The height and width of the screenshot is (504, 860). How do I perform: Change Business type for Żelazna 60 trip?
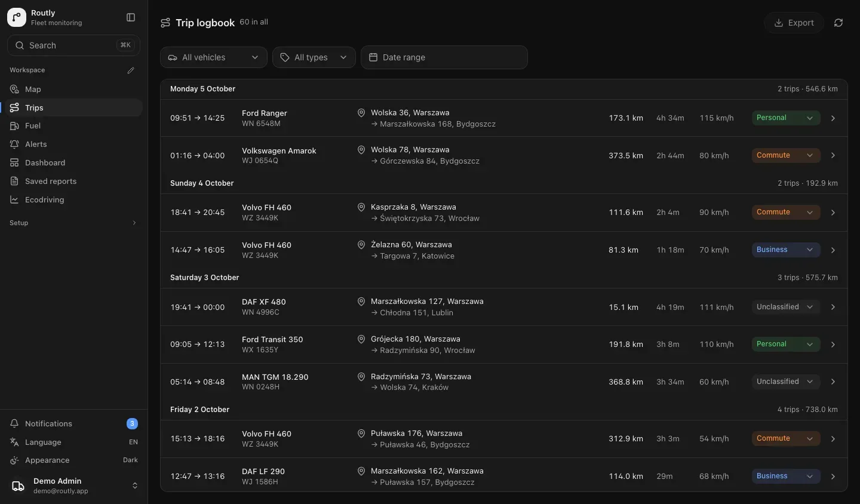click(x=786, y=250)
